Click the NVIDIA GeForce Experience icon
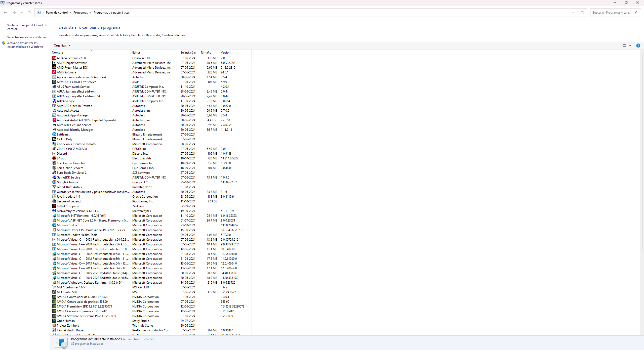 pyautogui.click(x=54, y=311)
